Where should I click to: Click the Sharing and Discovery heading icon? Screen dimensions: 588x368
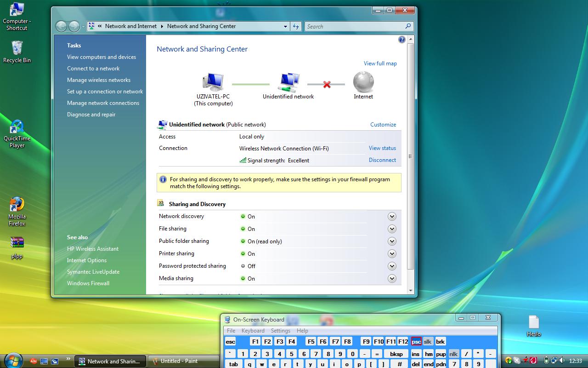point(161,203)
